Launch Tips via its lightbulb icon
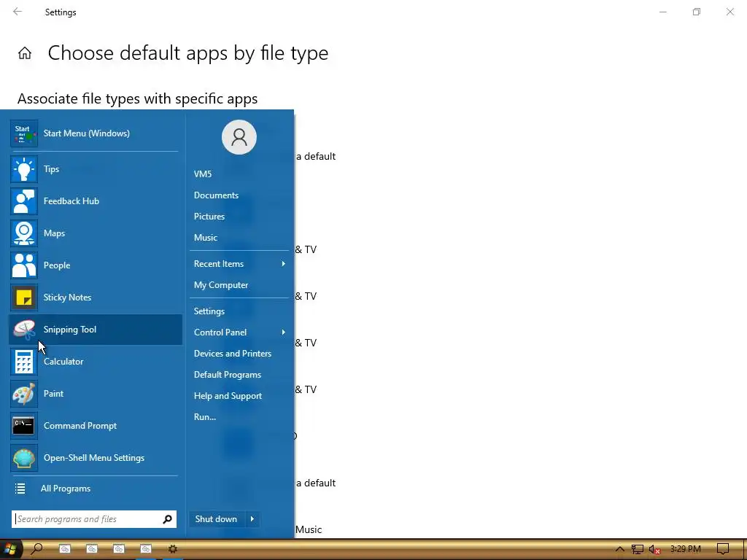The height and width of the screenshot is (560, 747). click(x=24, y=169)
